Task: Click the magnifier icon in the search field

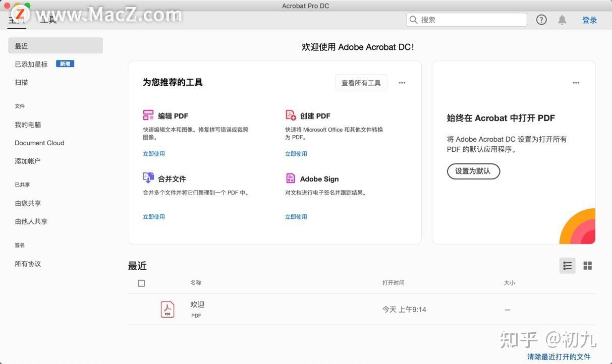Action: [414, 20]
